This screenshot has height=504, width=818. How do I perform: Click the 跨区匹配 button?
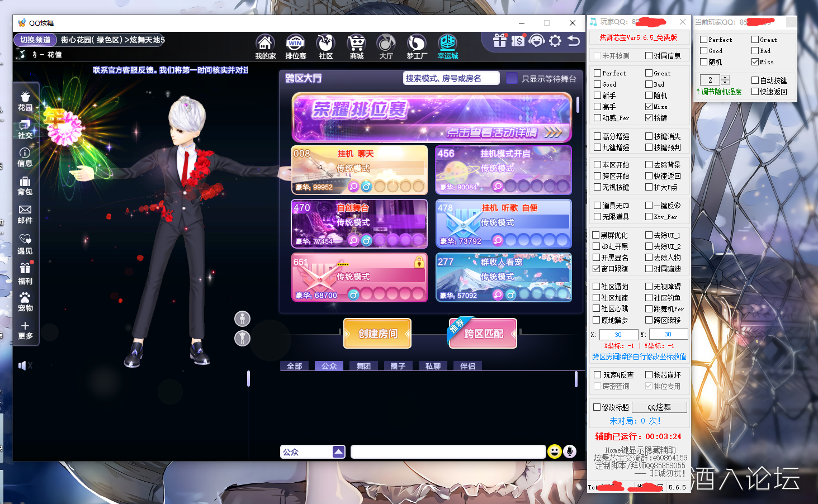(x=483, y=334)
